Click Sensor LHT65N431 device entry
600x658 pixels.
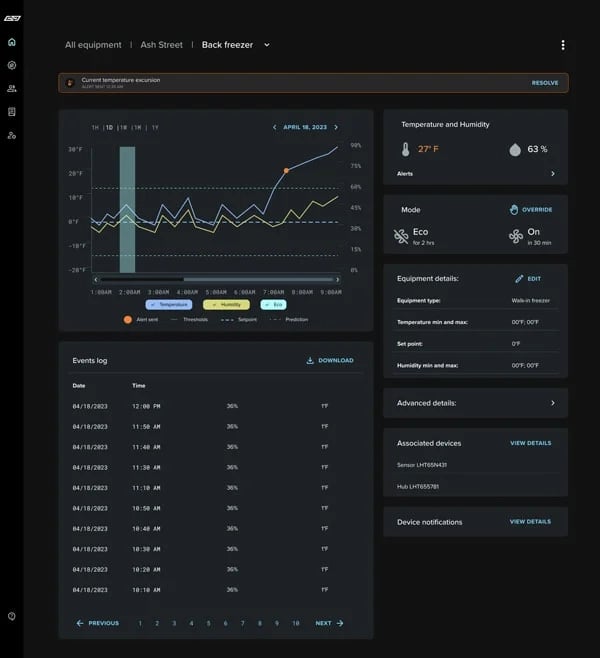tap(422, 465)
